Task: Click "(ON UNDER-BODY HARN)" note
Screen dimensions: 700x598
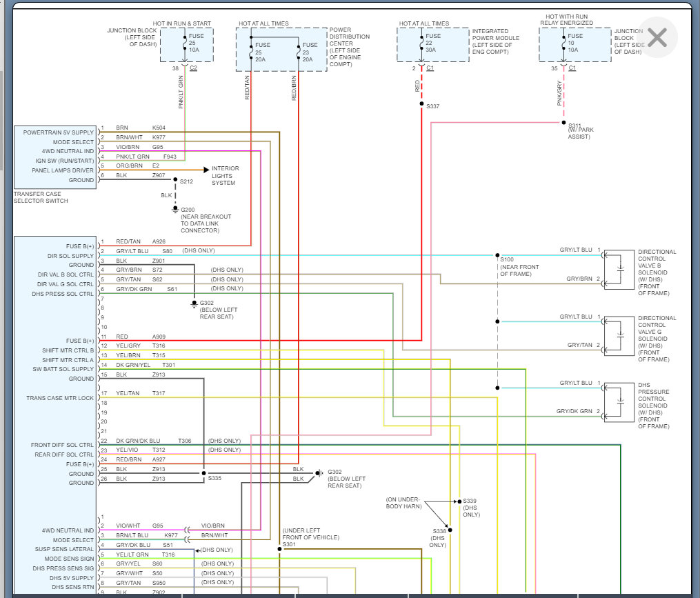Action: (x=403, y=503)
